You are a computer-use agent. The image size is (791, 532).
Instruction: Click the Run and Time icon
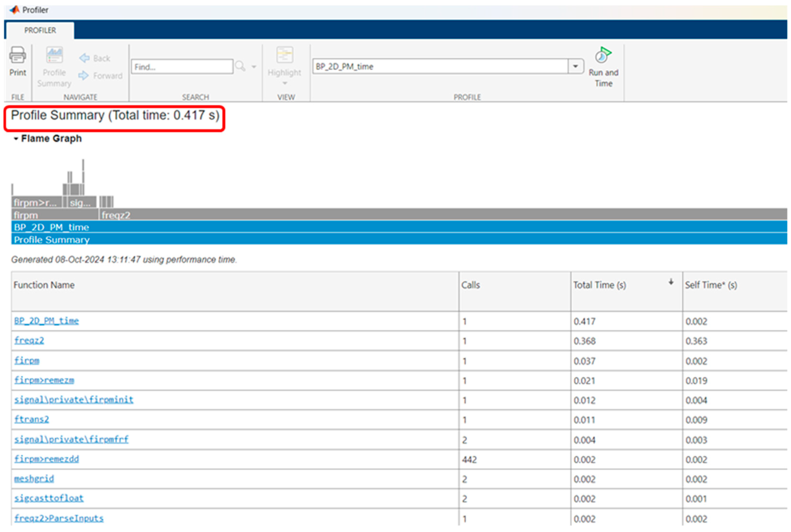[603, 55]
